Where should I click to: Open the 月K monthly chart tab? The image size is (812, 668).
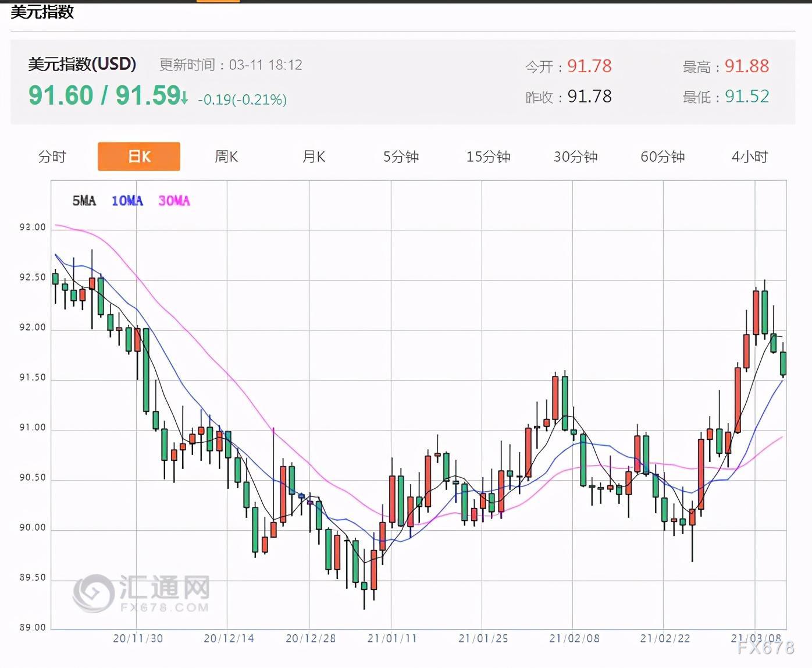pyautogui.click(x=314, y=157)
